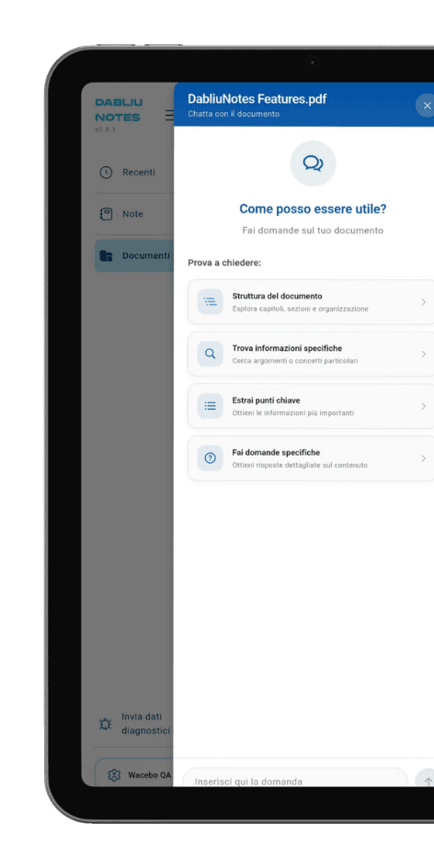Click Invia dati diagnostici

[x=133, y=724]
